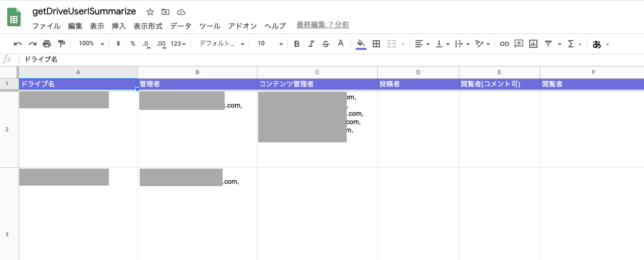Open the Borders tool
644x260 pixels.
point(376,44)
